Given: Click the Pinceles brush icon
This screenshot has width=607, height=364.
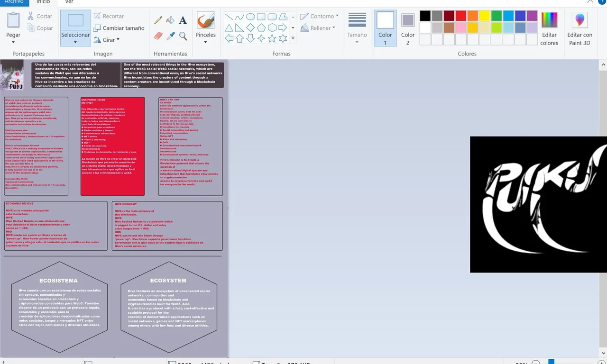Looking at the screenshot, I should pyautogui.click(x=205, y=20).
